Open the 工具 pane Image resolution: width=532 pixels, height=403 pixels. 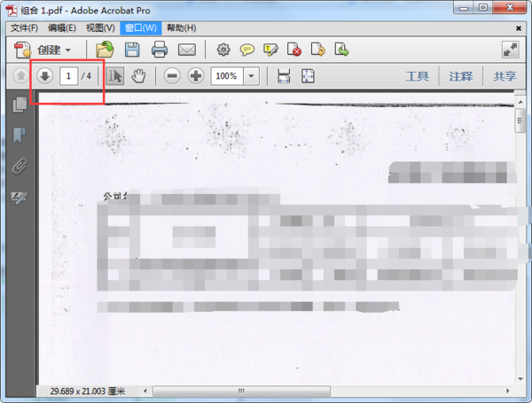pos(417,76)
